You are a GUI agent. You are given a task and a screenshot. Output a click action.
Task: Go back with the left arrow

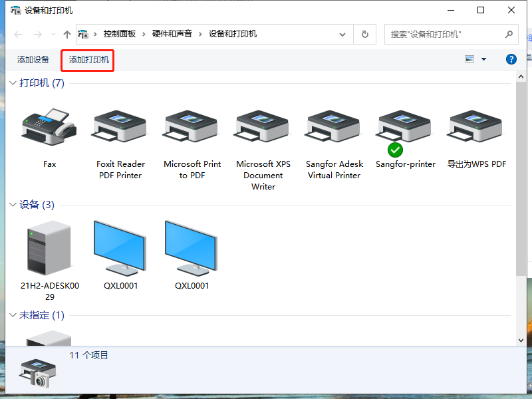point(18,35)
